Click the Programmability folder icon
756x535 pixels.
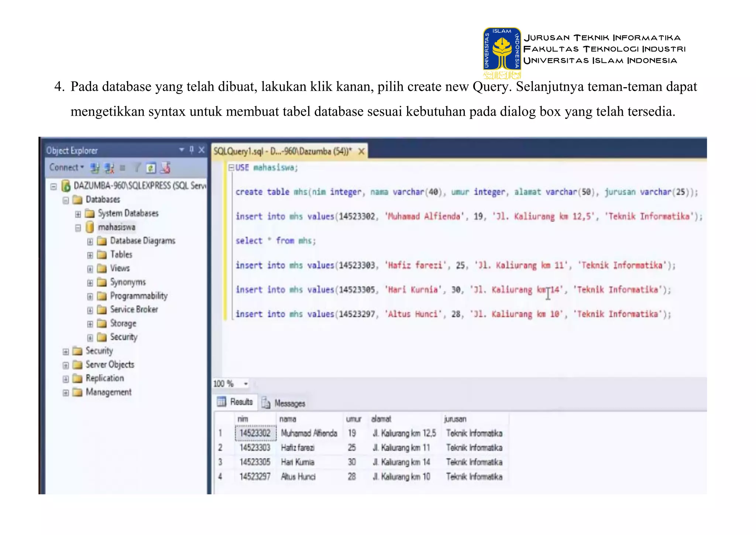(x=102, y=296)
